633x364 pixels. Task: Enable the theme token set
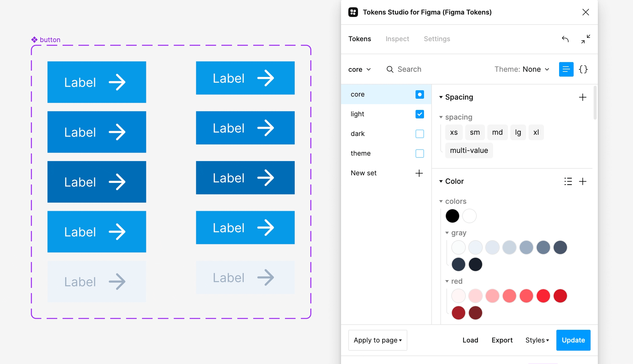click(420, 154)
